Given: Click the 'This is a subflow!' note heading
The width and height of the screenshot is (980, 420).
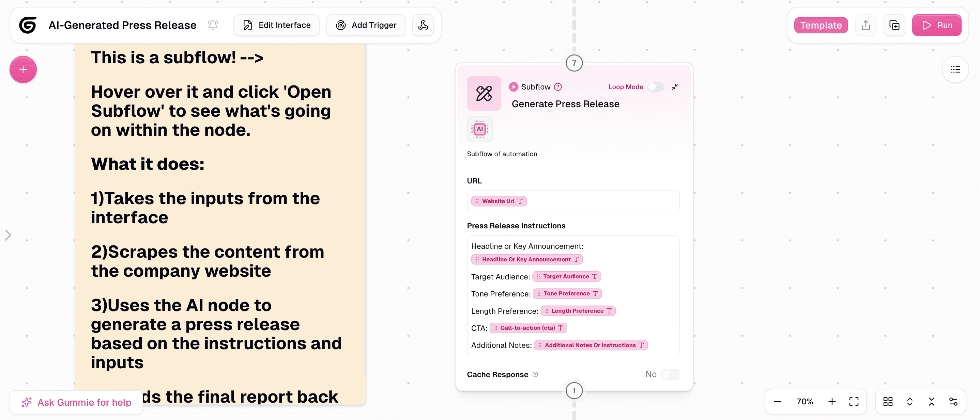Looking at the screenshot, I should 177,58.
